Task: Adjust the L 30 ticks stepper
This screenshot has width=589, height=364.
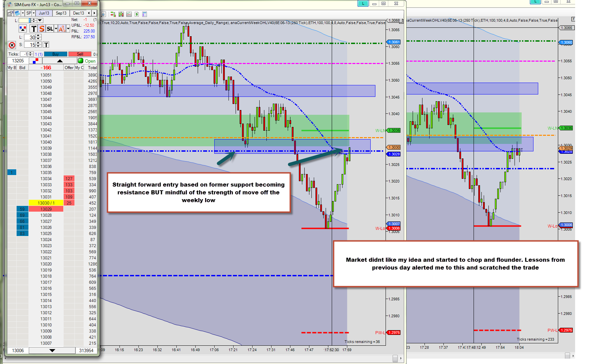Action: click(39, 37)
